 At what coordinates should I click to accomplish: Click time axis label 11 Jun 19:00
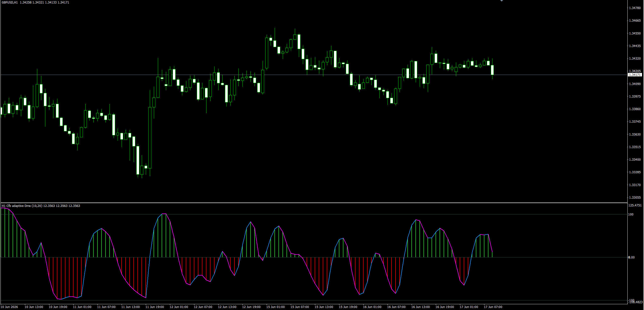click(x=155, y=307)
